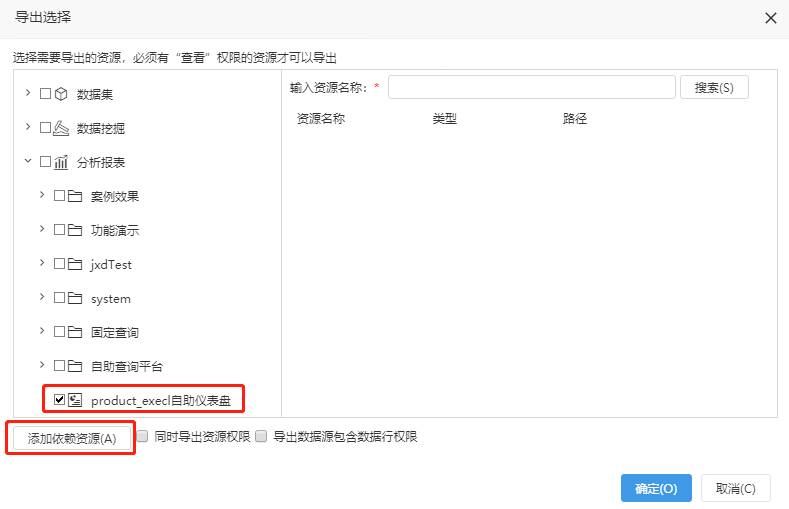Click the 功能演示 folder icon
This screenshot has width=789, height=509.
click(75, 230)
